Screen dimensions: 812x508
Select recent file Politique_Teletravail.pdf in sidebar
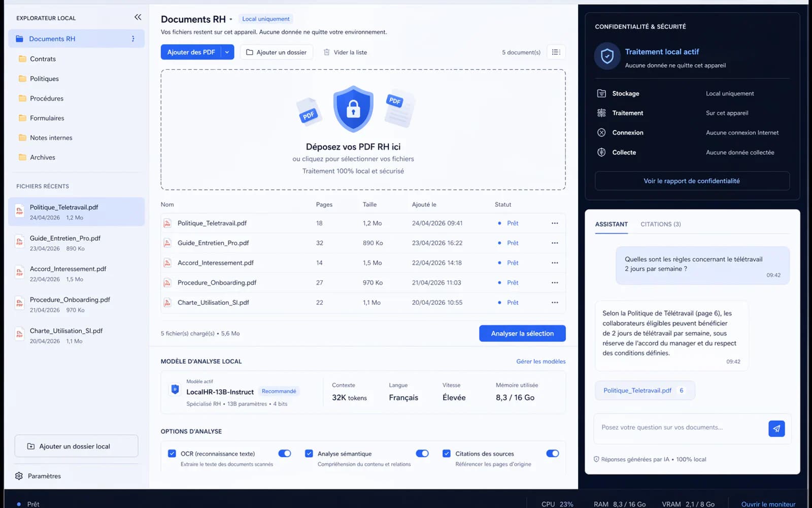[76, 212]
